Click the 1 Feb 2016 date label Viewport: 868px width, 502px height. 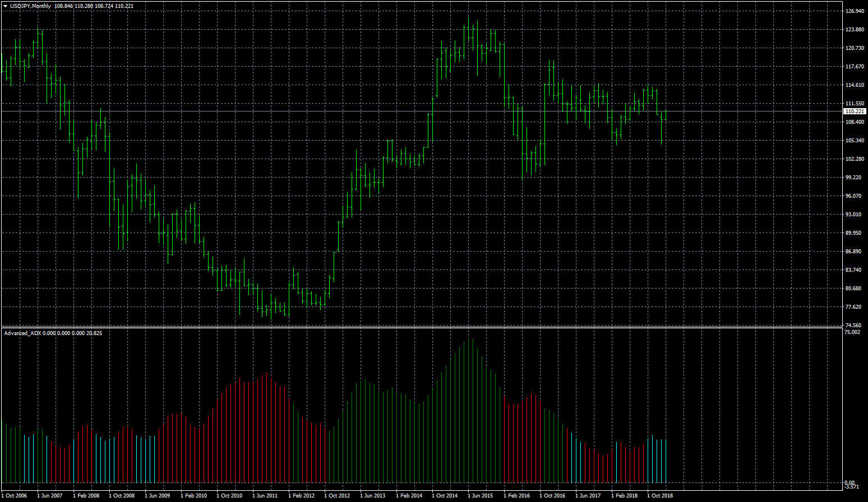pos(516,496)
